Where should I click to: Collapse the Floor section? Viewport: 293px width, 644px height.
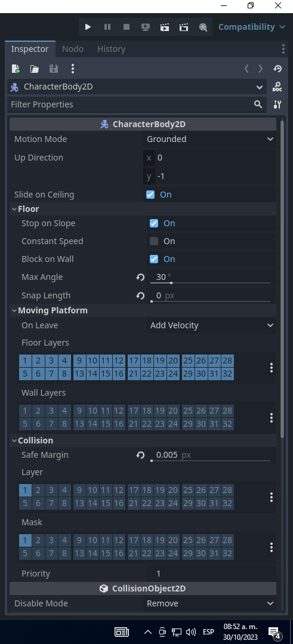pos(143,209)
